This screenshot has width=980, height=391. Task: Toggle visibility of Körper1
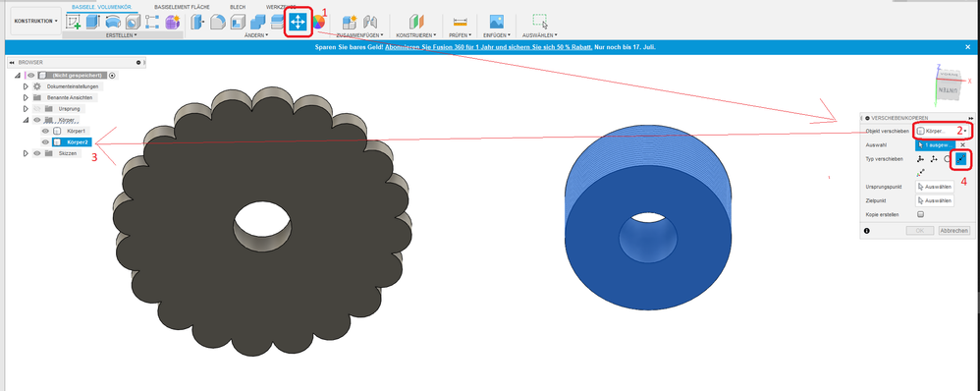[x=45, y=132]
